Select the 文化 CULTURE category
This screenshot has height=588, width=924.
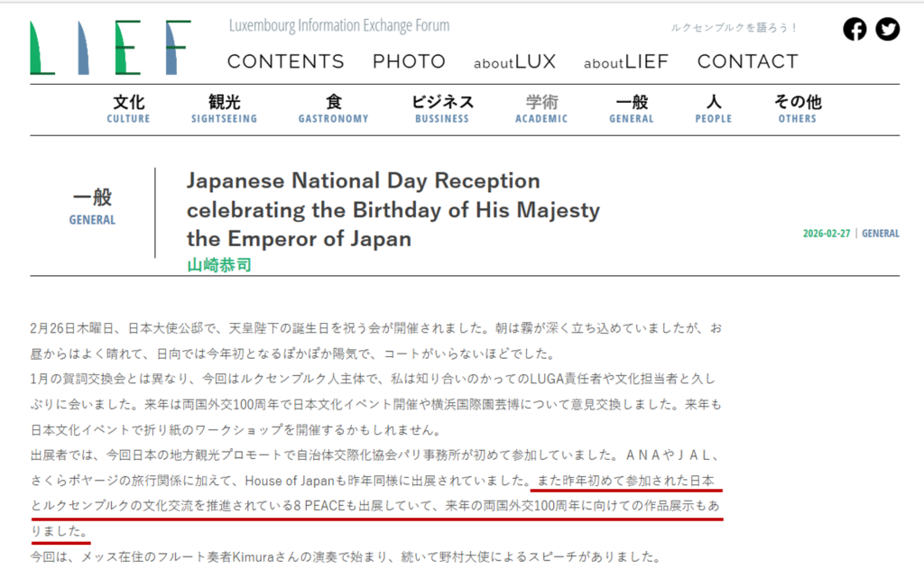tap(128, 109)
